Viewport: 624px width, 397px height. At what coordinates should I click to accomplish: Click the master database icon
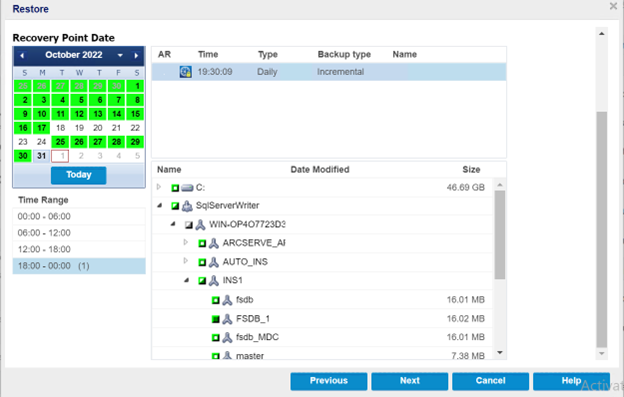point(227,355)
